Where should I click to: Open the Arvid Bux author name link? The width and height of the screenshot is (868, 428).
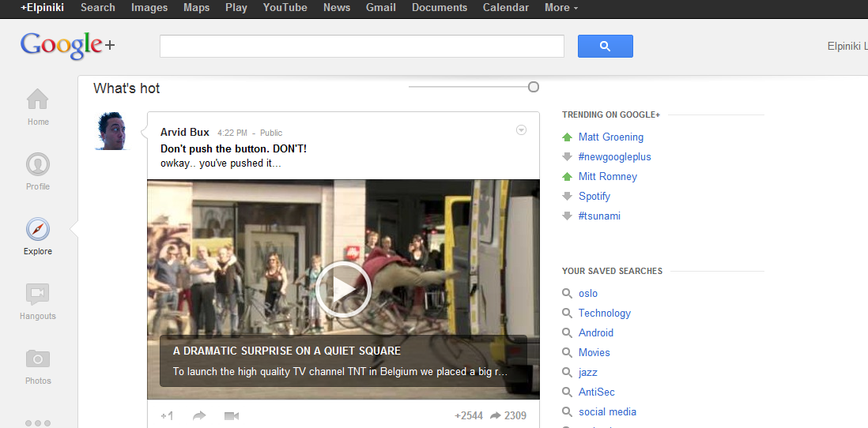(185, 132)
